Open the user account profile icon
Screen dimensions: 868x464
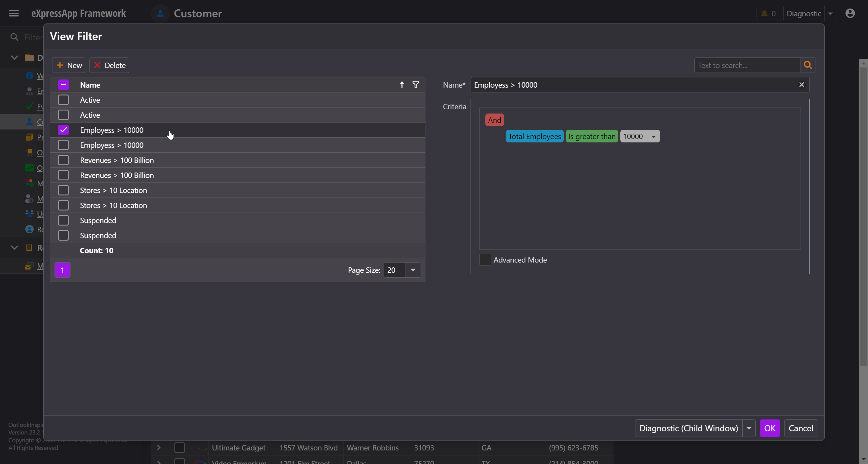click(850, 14)
